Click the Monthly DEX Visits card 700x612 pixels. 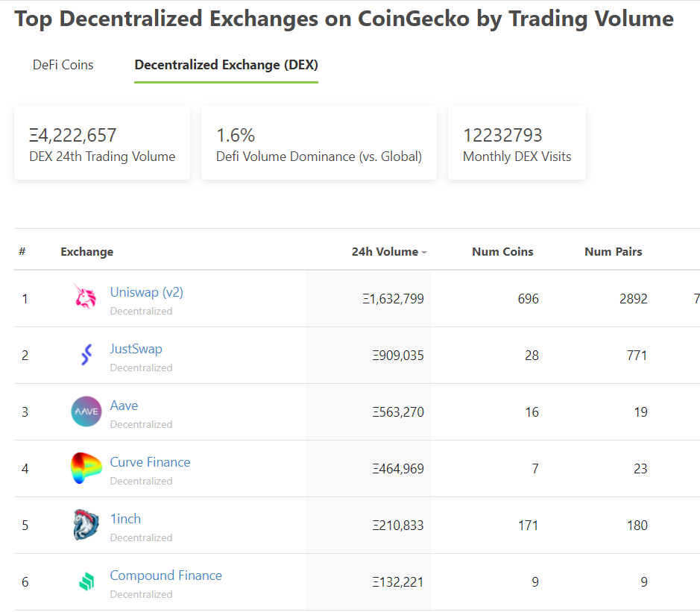click(517, 143)
